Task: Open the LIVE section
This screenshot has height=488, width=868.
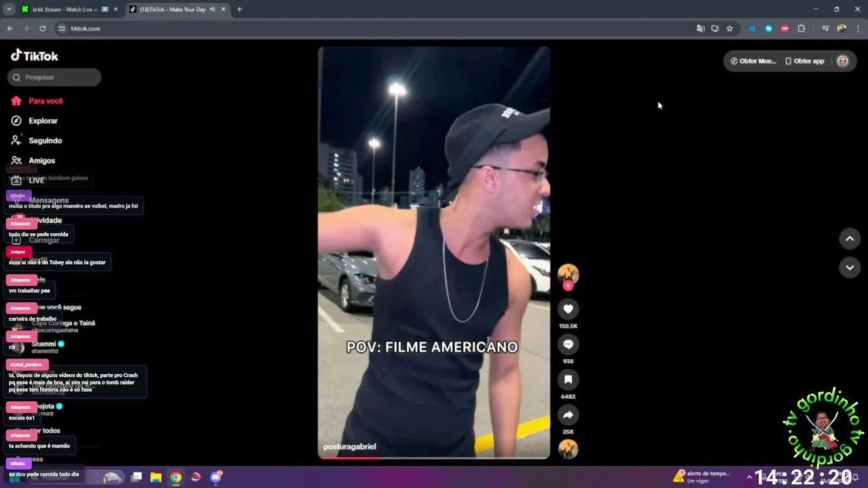Action: (x=28, y=180)
